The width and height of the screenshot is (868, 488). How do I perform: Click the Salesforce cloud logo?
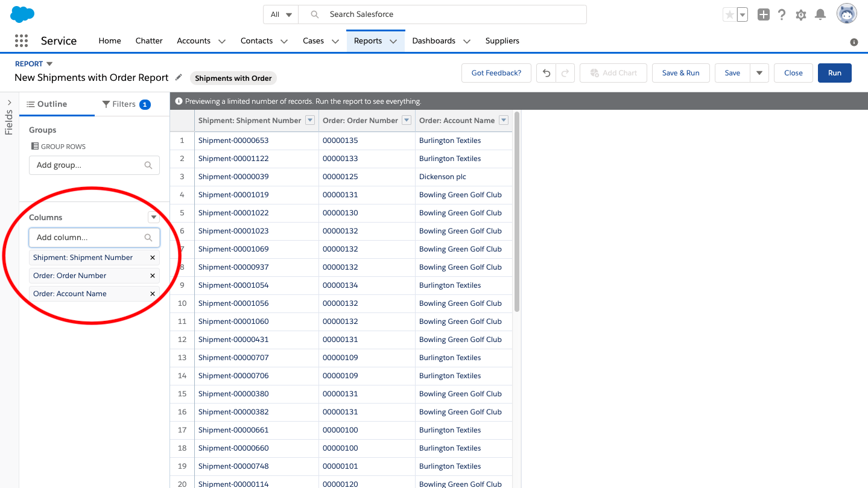click(x=22, y=14)
